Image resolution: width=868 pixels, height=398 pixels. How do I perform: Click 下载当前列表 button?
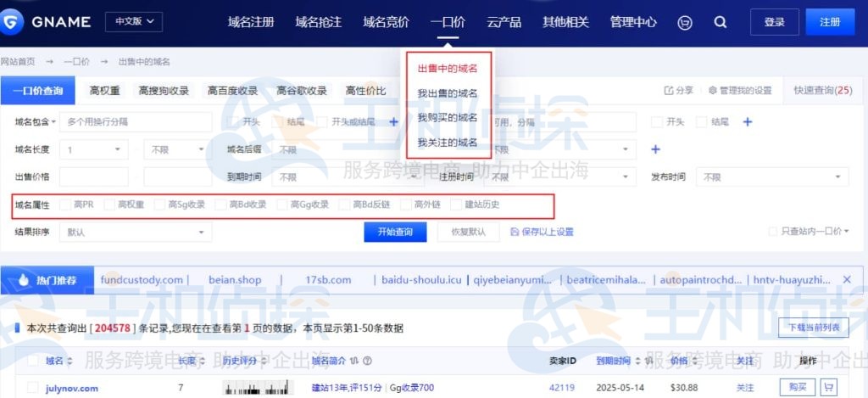[813, 328]
